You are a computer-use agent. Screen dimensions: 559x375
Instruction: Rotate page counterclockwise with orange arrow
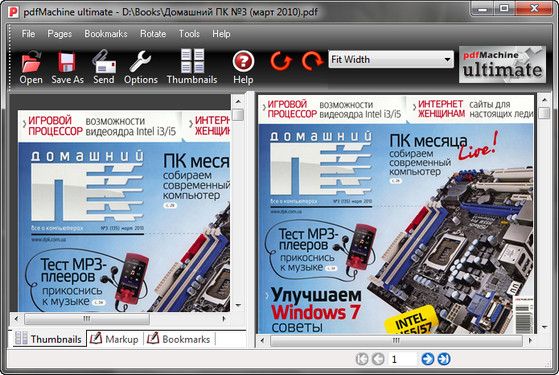pyautogui.click(x=281, y=61)
